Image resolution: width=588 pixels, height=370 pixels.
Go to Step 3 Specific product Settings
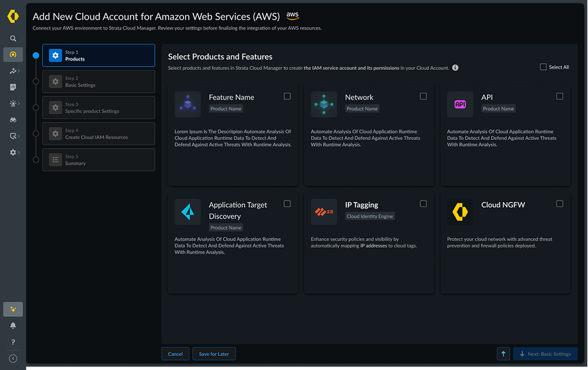(x=98, y=108)
